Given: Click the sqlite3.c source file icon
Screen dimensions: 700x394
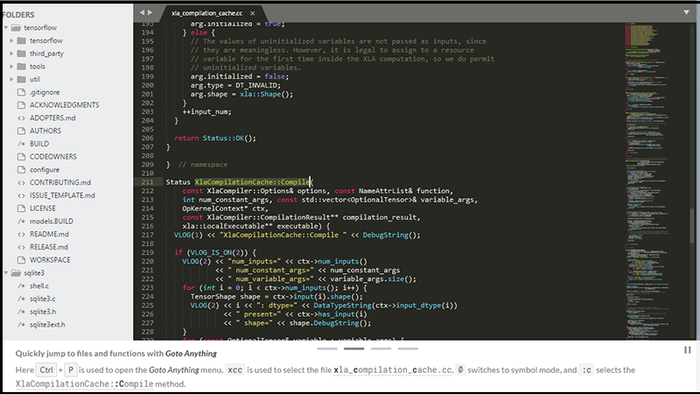Looking at the screenshot, I should click(21, 299).
